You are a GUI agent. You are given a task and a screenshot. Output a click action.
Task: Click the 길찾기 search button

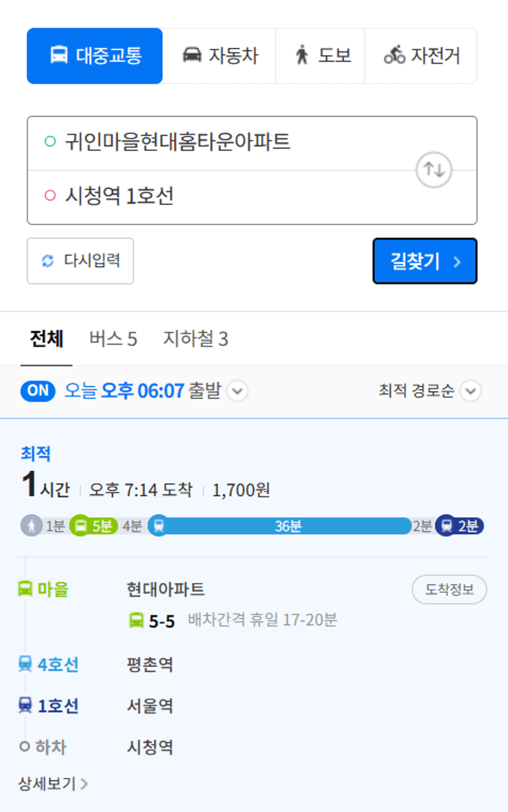coord(425,261)
